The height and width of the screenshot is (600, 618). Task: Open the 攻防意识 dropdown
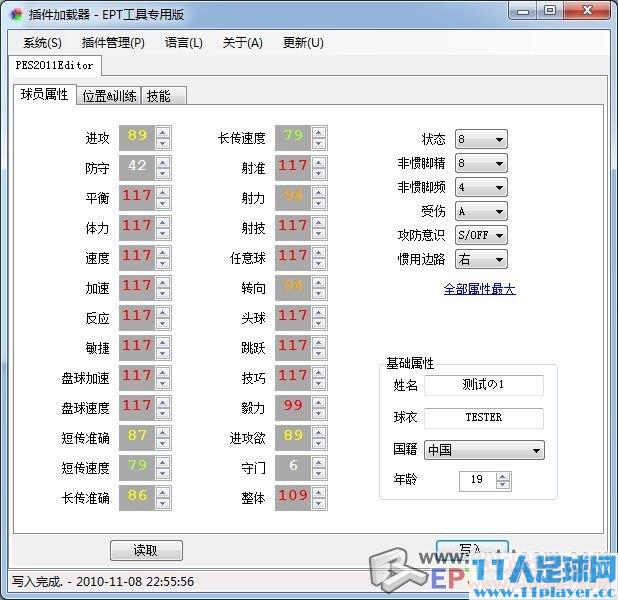click(481, 235)
